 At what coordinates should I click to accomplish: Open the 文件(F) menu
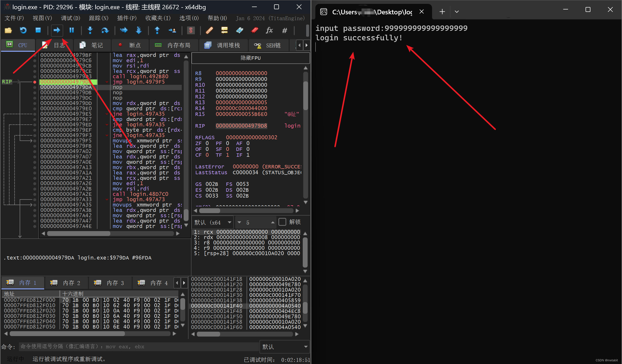(x=14, y=18)
